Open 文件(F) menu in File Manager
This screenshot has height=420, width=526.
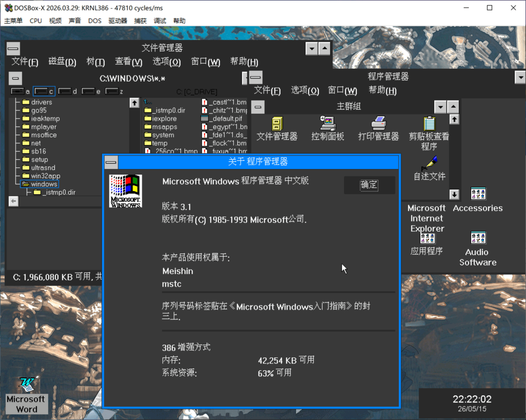click(x=25, y=62)
